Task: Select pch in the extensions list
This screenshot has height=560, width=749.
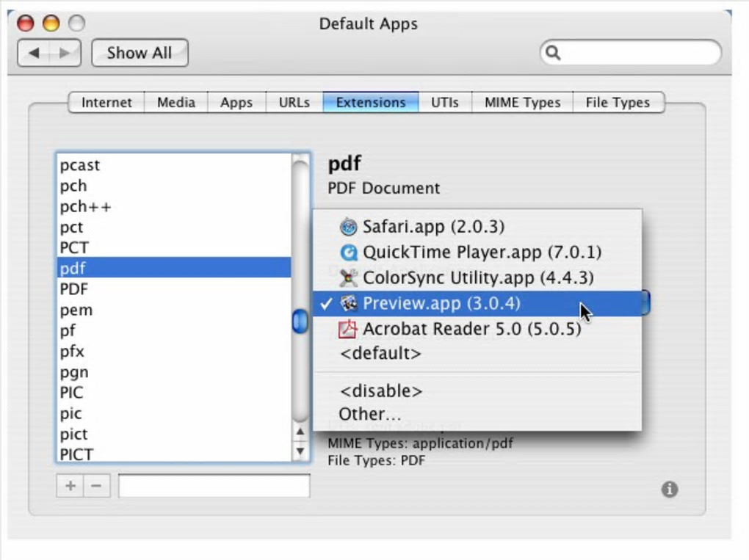Action: point(174,186)
